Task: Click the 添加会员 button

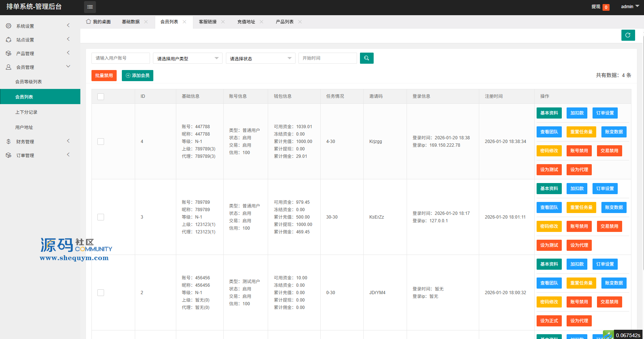Action: 137,76
